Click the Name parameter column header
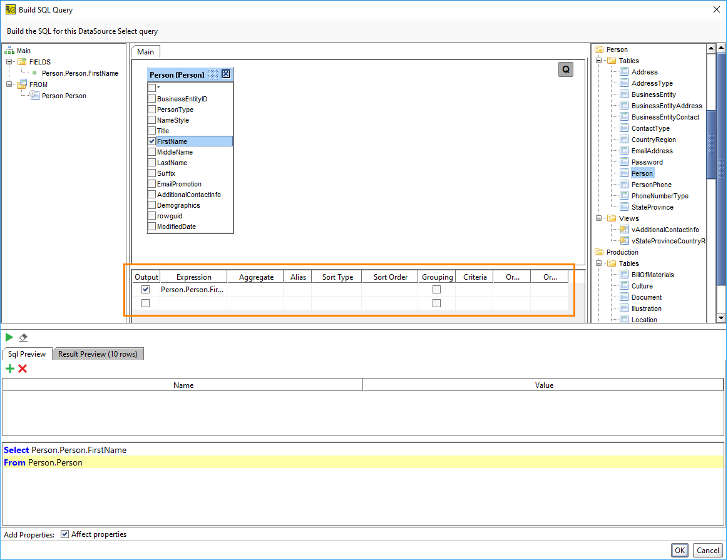728x560 pixels. coord(183,385)
